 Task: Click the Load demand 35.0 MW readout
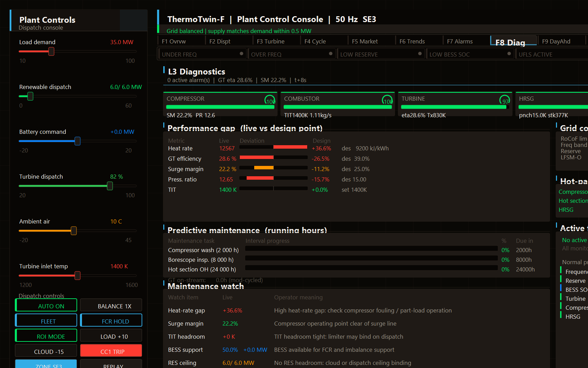click(122, 42)
